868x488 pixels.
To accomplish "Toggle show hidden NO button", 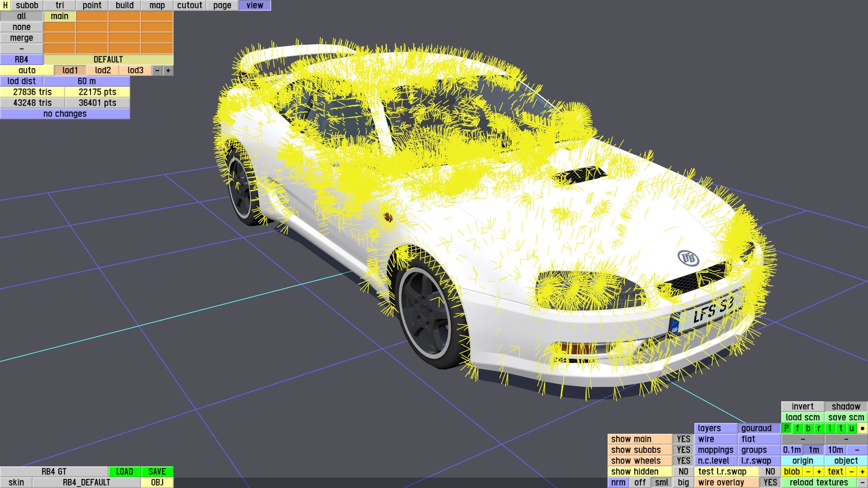I will tap(683, 472).
